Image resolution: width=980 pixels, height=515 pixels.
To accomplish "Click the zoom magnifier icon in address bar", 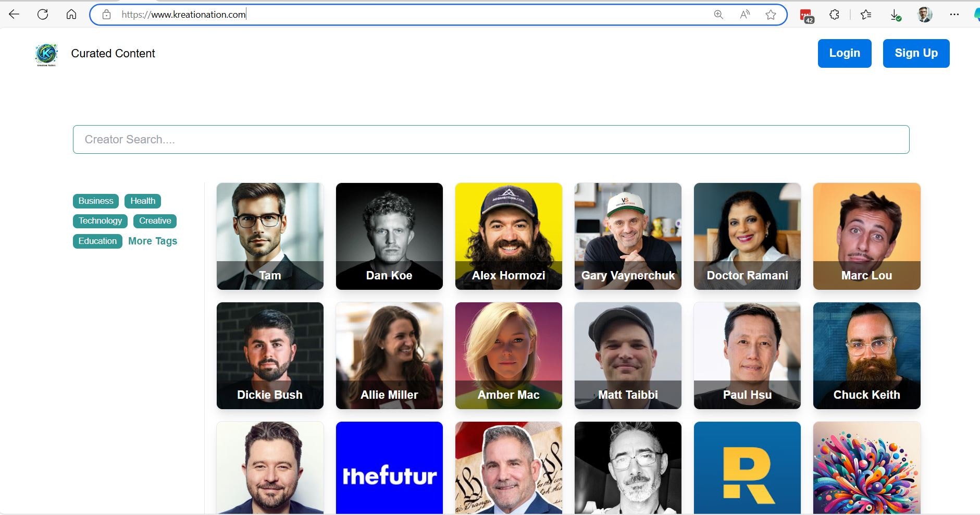I will [x=718, y=15].
